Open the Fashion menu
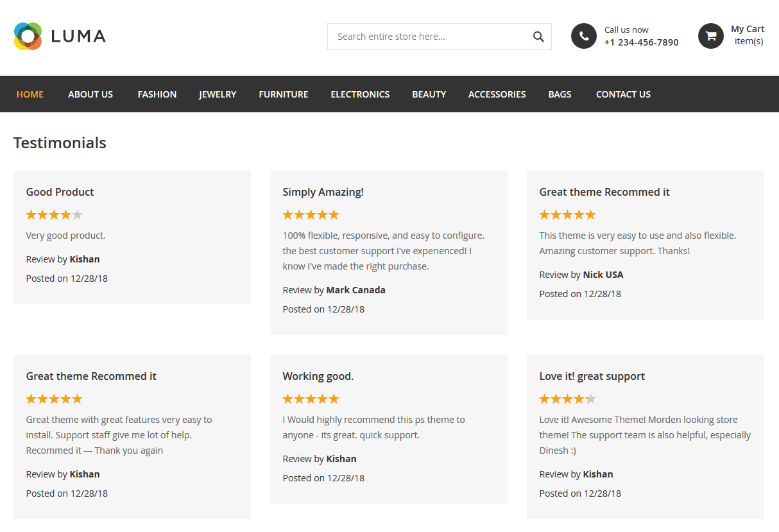 click(157, 94)
